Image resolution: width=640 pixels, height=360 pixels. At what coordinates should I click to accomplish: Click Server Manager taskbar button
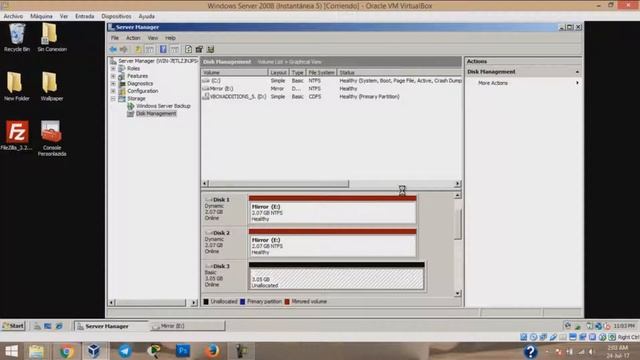(x=111, y=326)
